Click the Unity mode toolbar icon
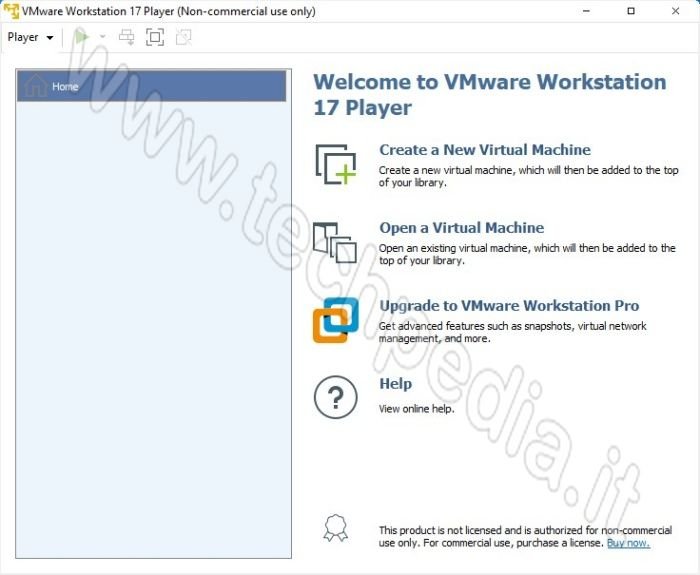This screenshot has height=575, width=700. 183,37
